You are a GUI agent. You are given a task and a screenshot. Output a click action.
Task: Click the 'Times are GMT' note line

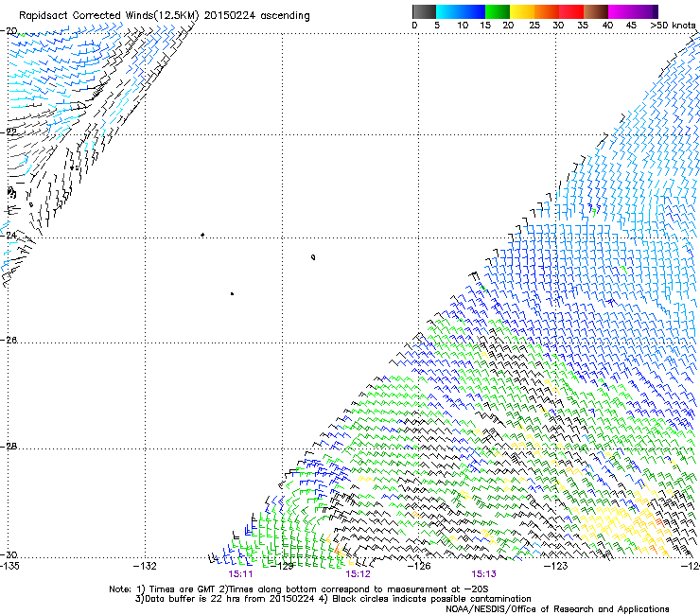pos(299,589)
